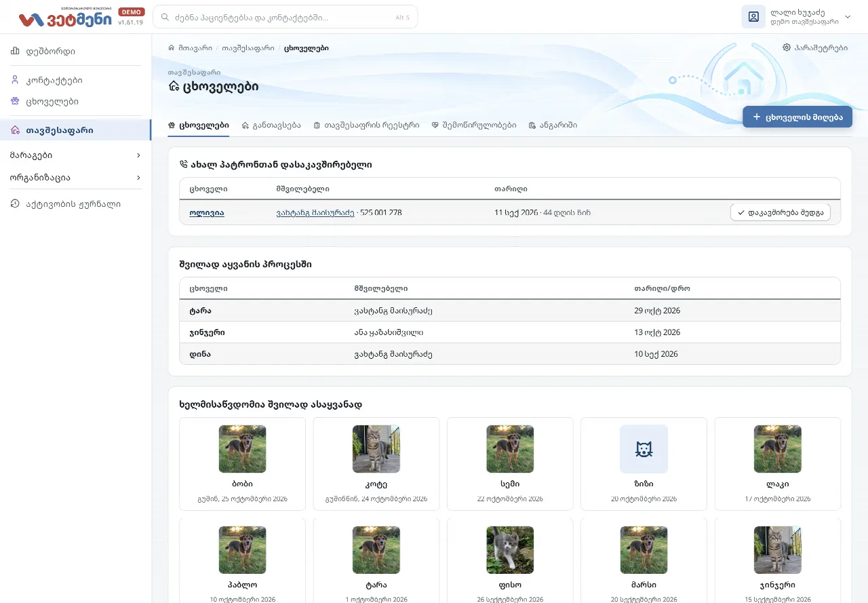Go to მთავარი home icon in breadcrumb
The image size is (868, 603).
click(172, 48)
